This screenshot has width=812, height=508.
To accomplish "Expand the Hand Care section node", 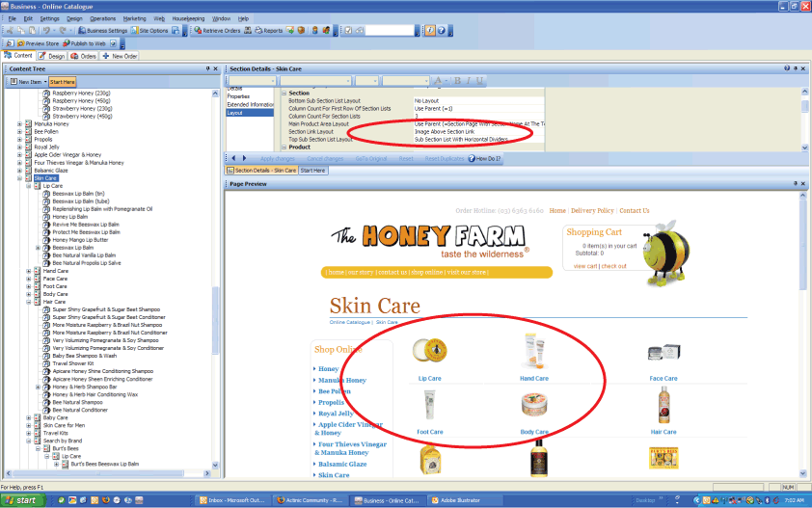I will 28,271.
